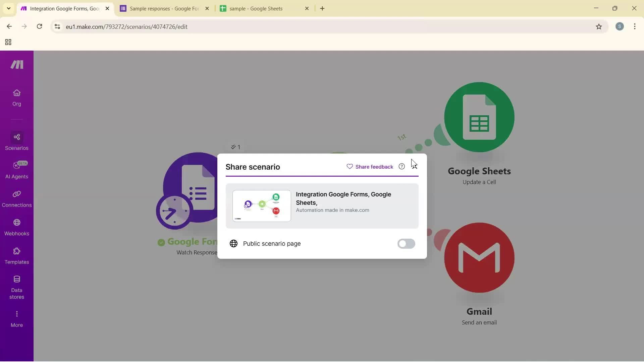Open the Scenarios panel in the sidebar
Screen dimensions: 644x362
pyautogui.click(x=16, y=141)
